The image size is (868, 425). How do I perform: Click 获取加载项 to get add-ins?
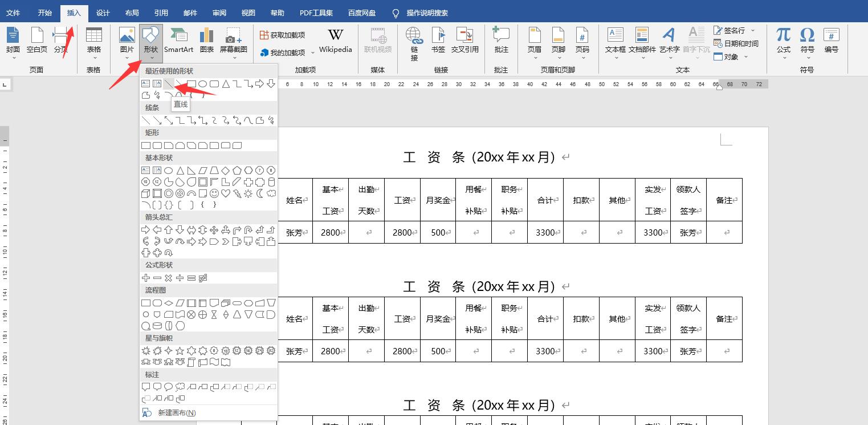(283, 34)
